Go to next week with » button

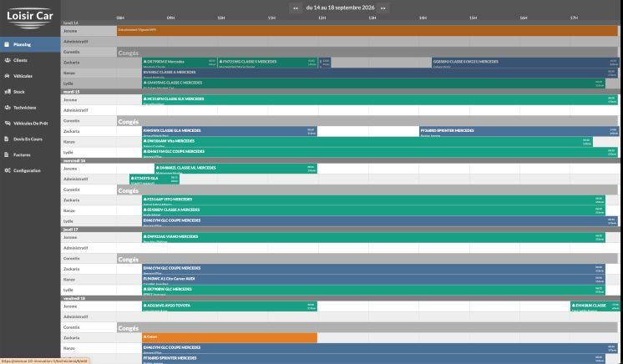(x=383, y=8)
